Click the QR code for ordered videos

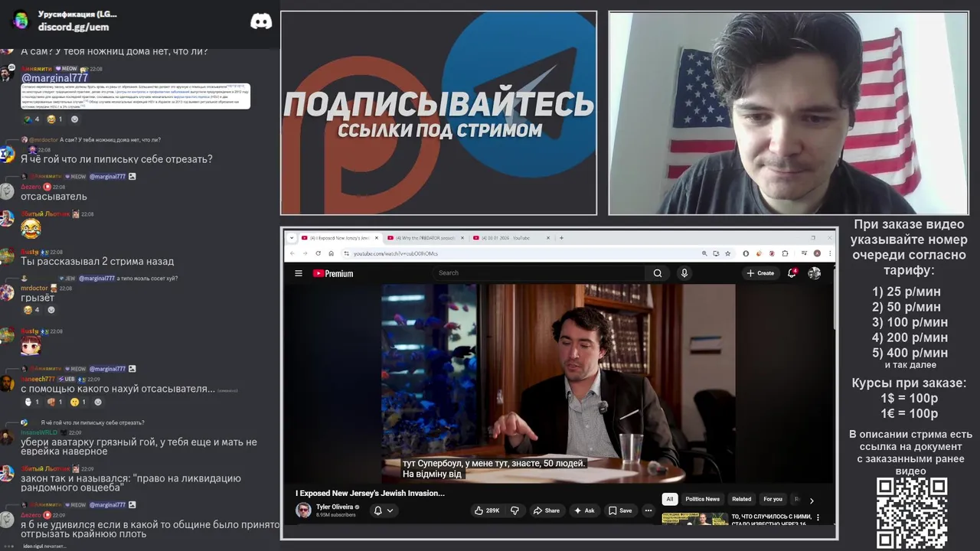[912, 513]
